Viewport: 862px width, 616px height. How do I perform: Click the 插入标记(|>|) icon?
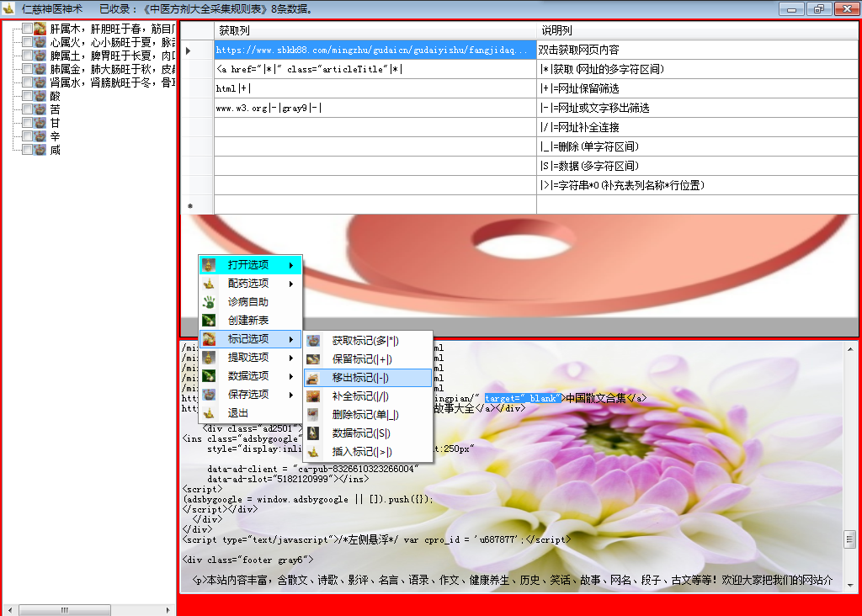(x=313, y=452)
